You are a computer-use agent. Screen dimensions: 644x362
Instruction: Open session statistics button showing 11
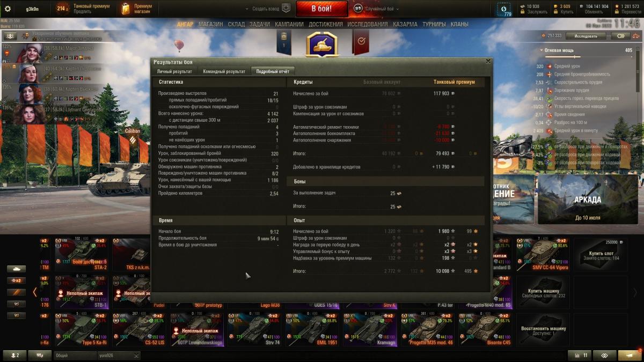[580, 355]
